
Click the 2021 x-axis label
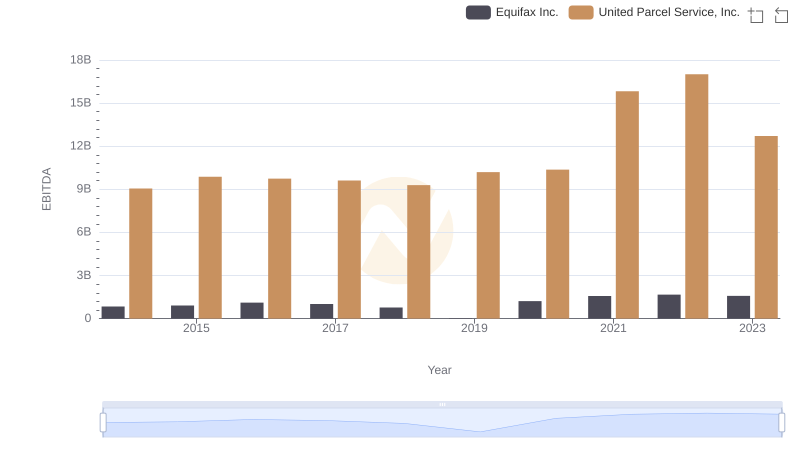click(613, 328)
